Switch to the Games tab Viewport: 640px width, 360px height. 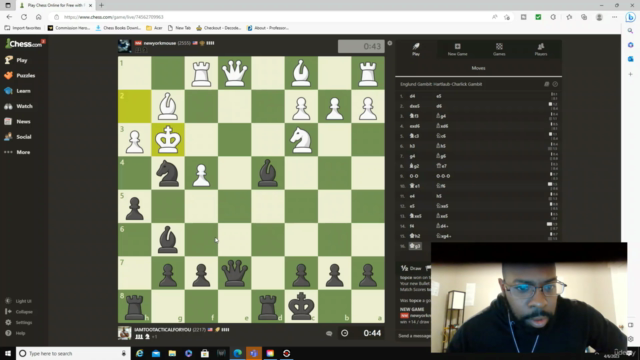click(499, 49)
